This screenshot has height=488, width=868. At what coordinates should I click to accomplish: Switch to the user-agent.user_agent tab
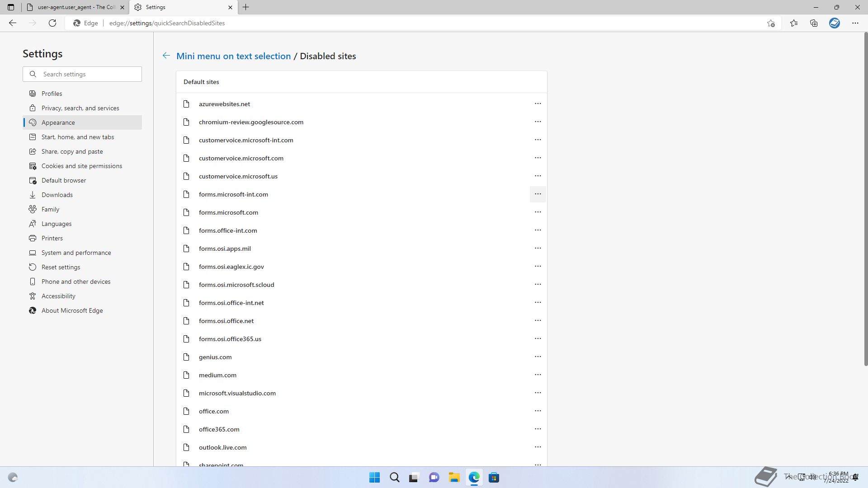point(75,7)
